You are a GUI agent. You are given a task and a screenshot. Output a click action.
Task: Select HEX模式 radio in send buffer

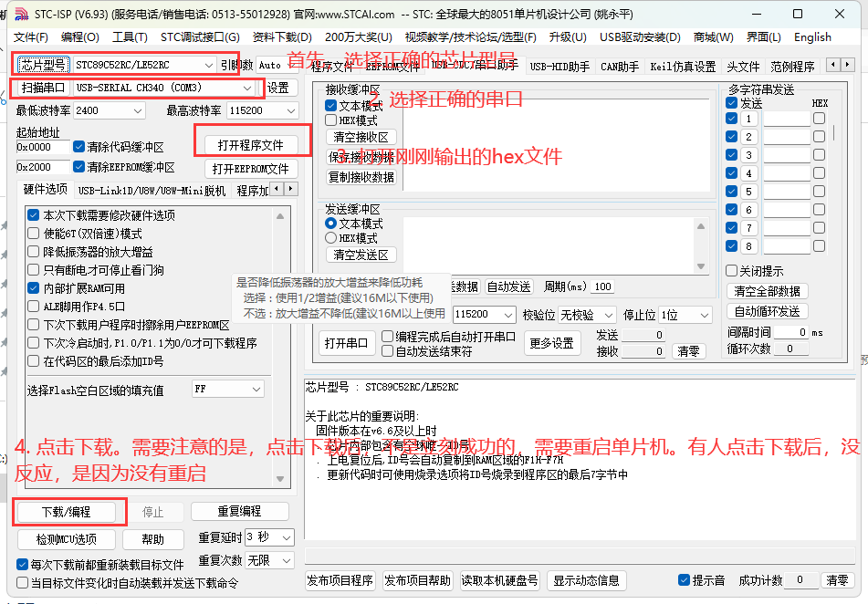331,238
